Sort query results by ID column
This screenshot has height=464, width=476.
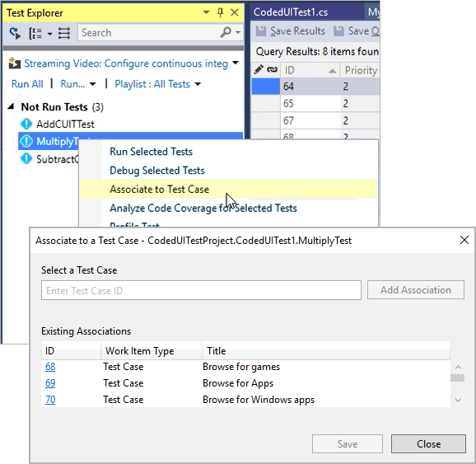click(310, 71)
